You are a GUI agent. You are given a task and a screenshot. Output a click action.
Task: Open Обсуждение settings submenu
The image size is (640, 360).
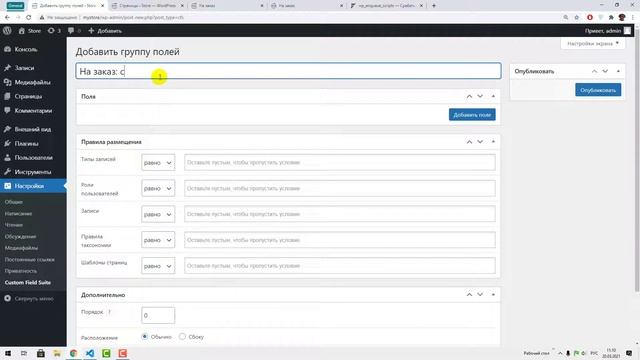[20, 236]
